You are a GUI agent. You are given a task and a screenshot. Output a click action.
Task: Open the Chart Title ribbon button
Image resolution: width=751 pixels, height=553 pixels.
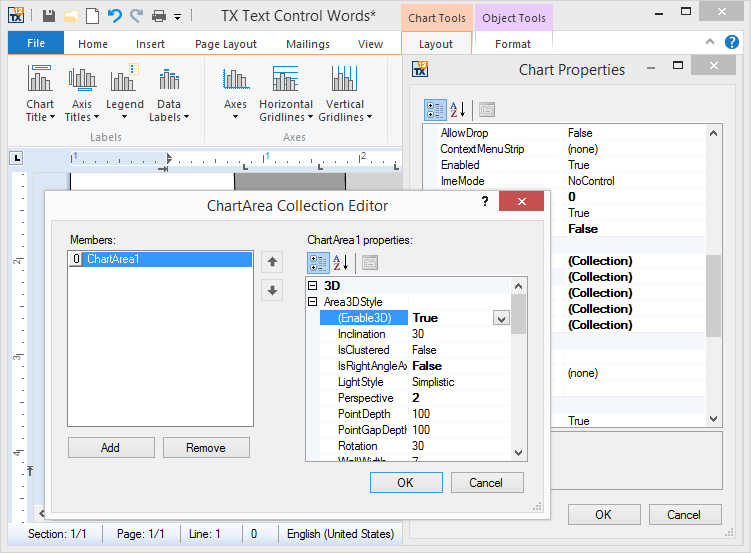[40, 94]
